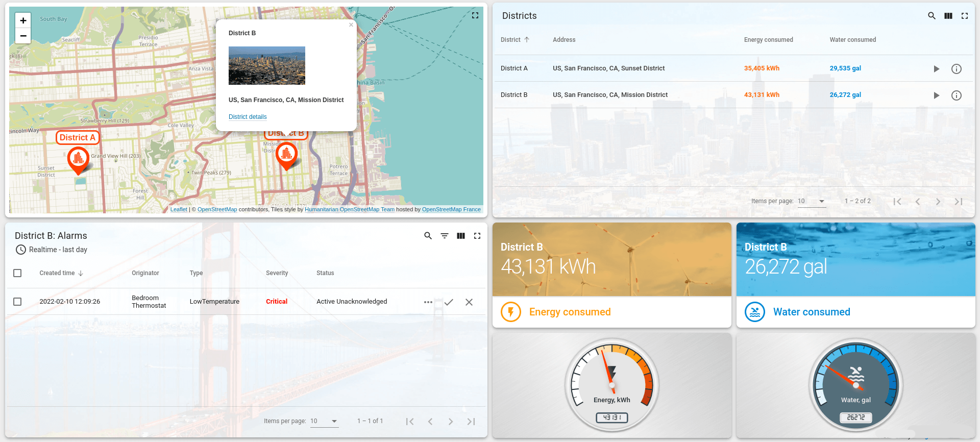Follow the District details link

(248, 117)
